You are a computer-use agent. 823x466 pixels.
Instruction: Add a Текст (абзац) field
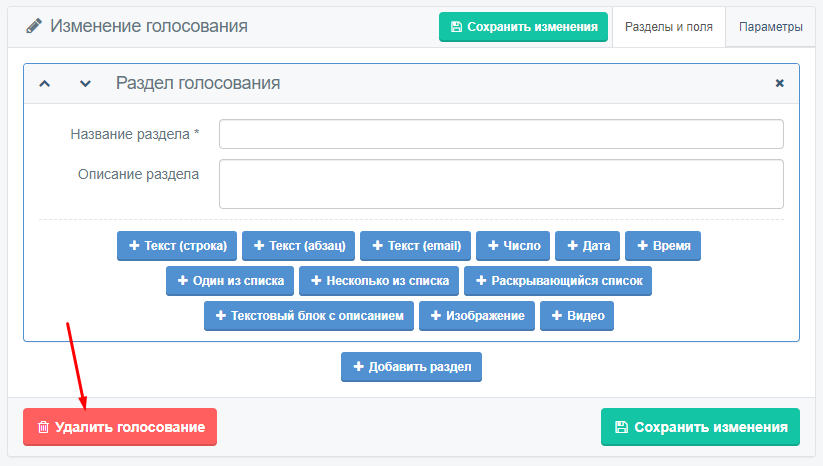(299, 246)
